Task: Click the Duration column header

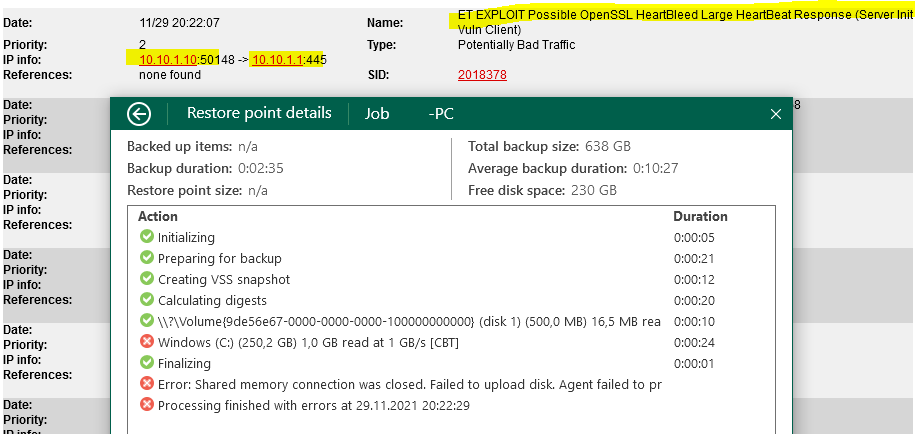Action: [x=700, y=217]
